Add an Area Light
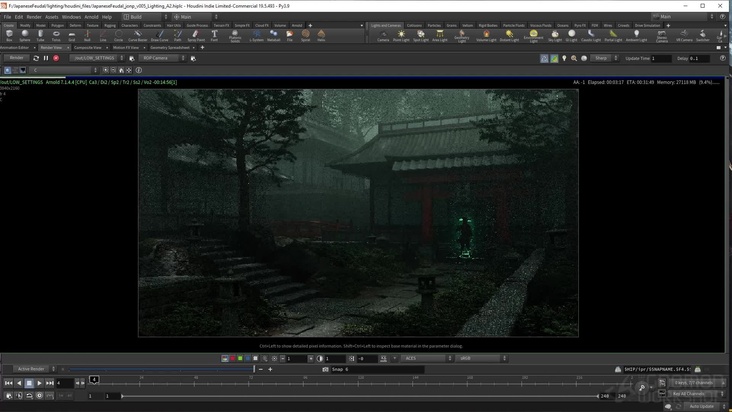Screen dimensions: 732x412 (440, 35)
